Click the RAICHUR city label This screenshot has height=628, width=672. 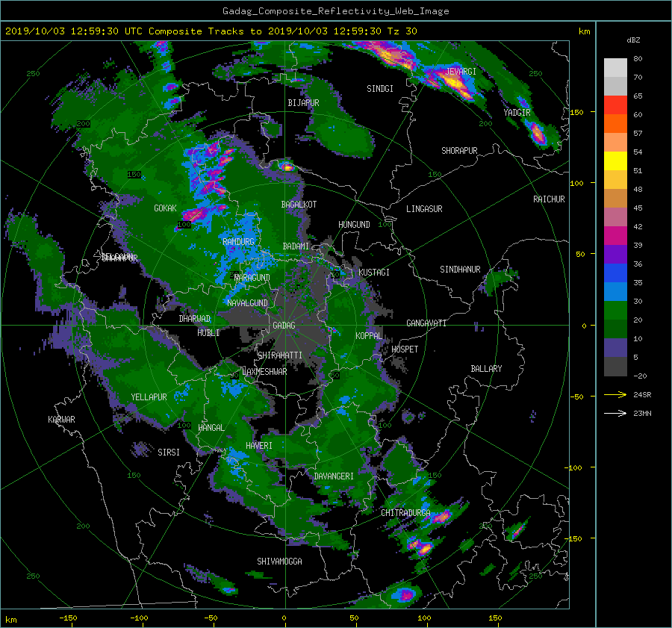pyautogui.click(x=549, y=199)
